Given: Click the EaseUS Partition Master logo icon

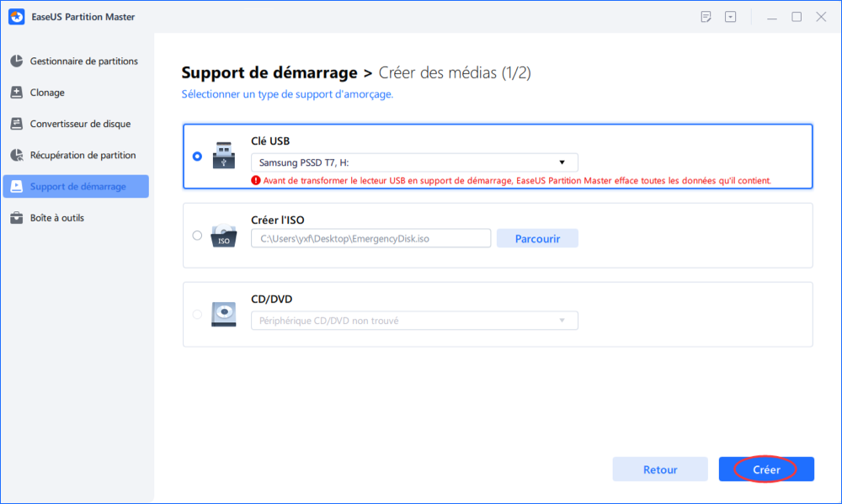Looking at the screenshot, I should [17, 17].
